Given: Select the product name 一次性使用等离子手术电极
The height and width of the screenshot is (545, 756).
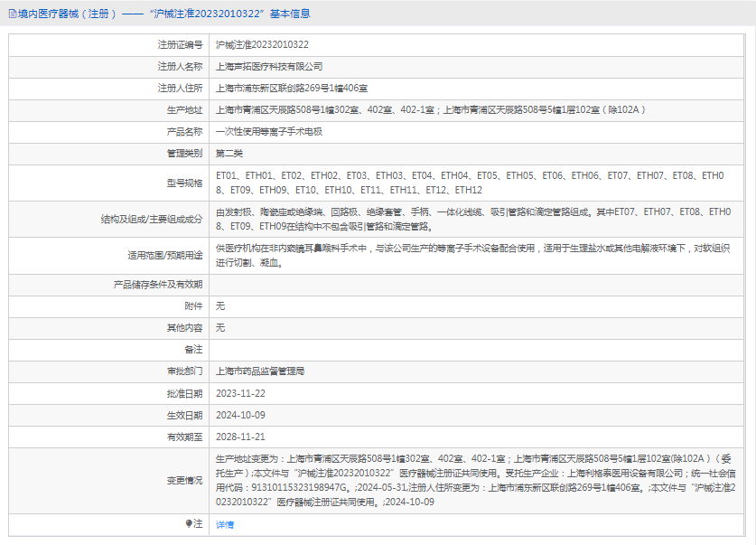Looking at the screenshot, I should (x=269, y=132).
